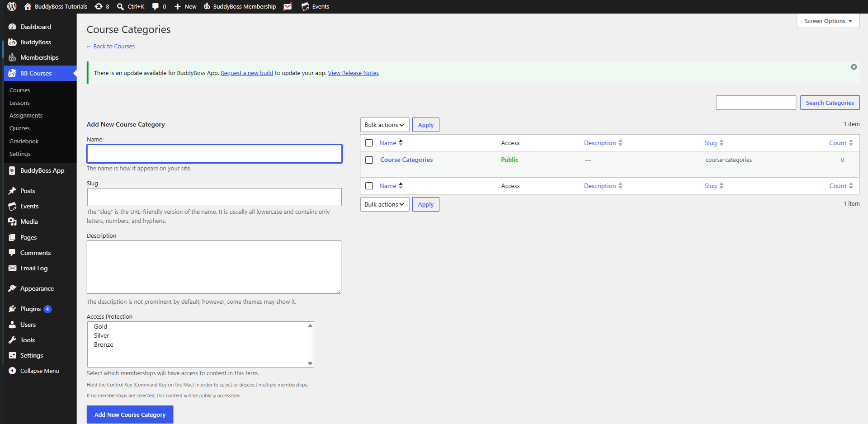Click the Events calendar icon in admin bar
The height and width of the screenshot is (424, 868).
coord(305,6)
